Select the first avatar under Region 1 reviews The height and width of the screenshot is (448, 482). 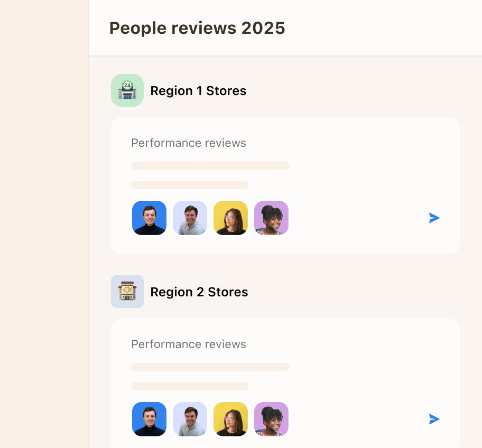point(149,218)
